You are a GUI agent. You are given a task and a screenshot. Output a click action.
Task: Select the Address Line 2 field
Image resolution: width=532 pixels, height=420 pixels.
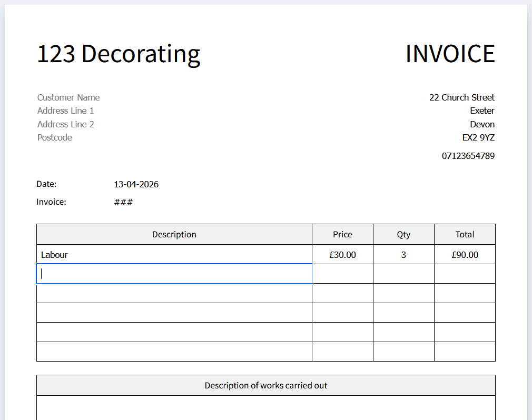(65, 124)
